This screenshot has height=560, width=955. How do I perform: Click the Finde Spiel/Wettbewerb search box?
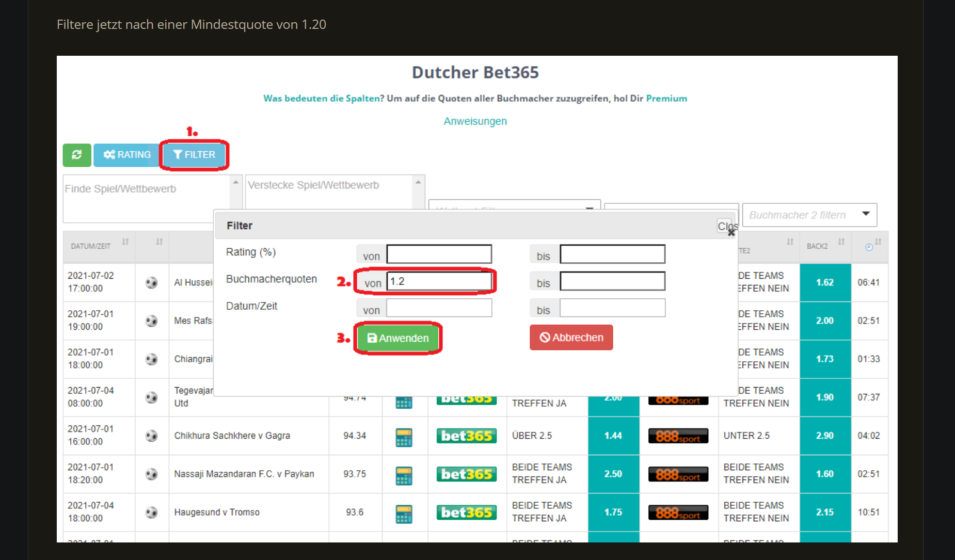[x=147, y=198]
